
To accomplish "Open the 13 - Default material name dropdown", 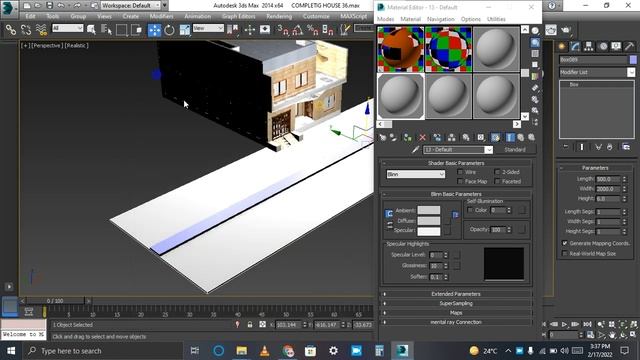I will 458,150.
